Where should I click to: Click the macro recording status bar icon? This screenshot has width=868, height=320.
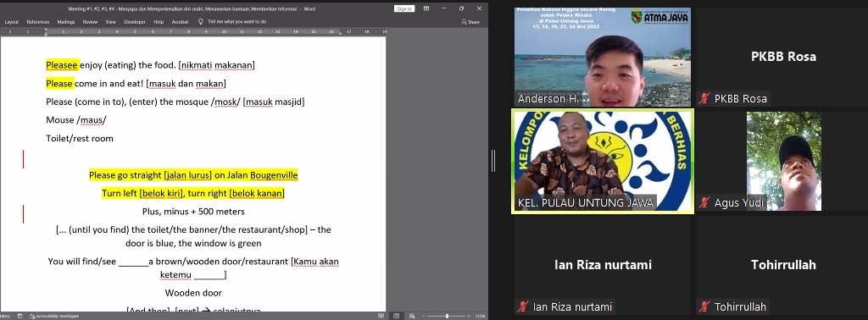19,316
